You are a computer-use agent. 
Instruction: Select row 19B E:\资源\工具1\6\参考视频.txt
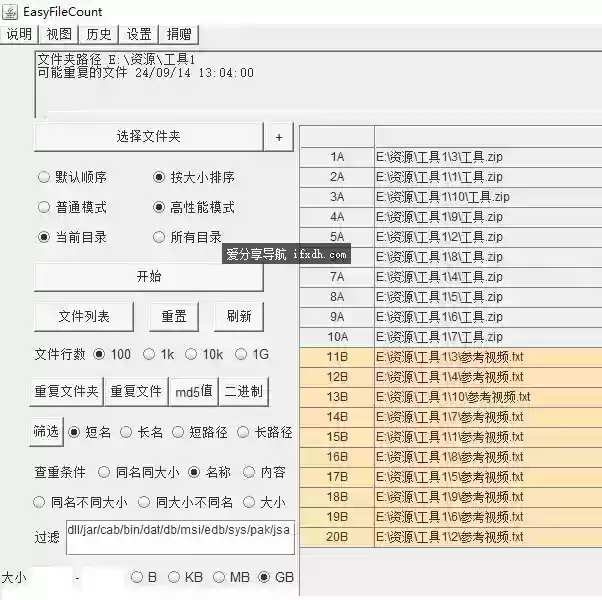pyautogui.click(x=451, y=517)
